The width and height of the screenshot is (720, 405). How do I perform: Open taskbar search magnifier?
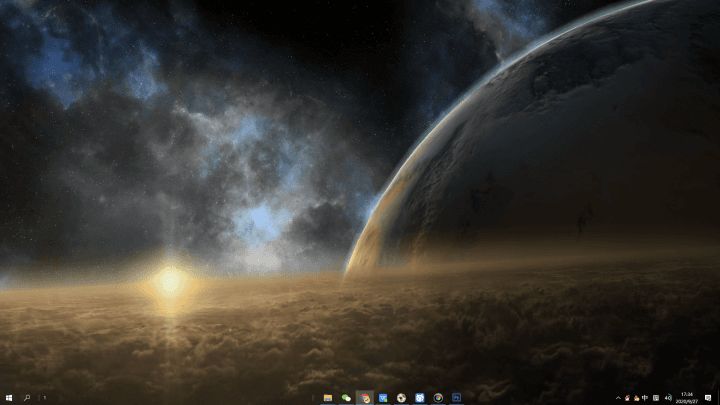(x=27, y=398)
